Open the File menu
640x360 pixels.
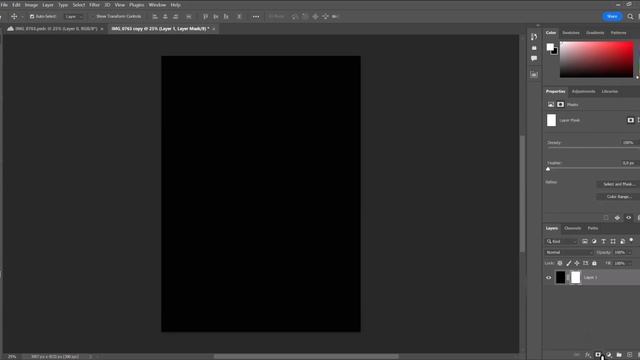(4, 5)
